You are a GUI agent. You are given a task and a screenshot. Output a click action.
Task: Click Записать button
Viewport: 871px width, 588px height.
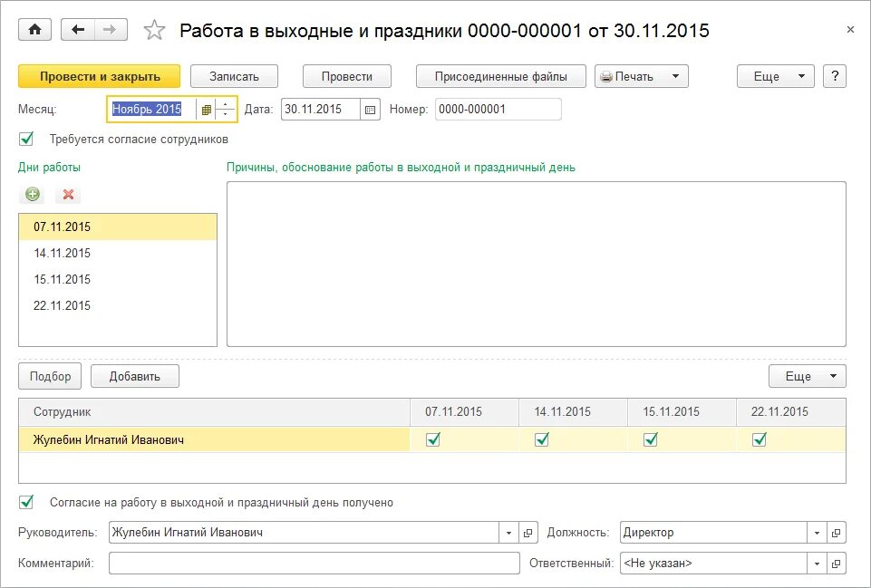[x=234, y=76]
